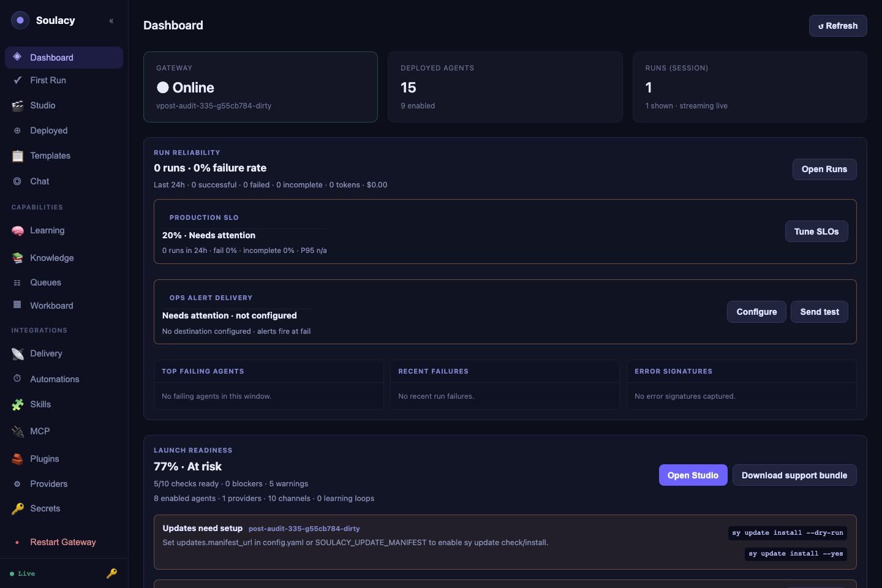Click the Tune SLOs button
The image size is (882, 588).
816,232
